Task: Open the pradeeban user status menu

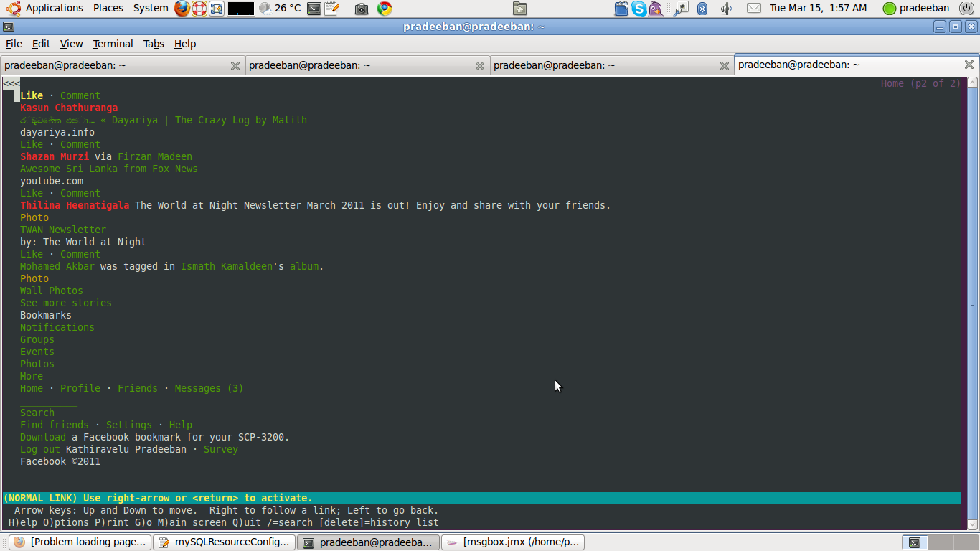Action: [x=916, y=9]
